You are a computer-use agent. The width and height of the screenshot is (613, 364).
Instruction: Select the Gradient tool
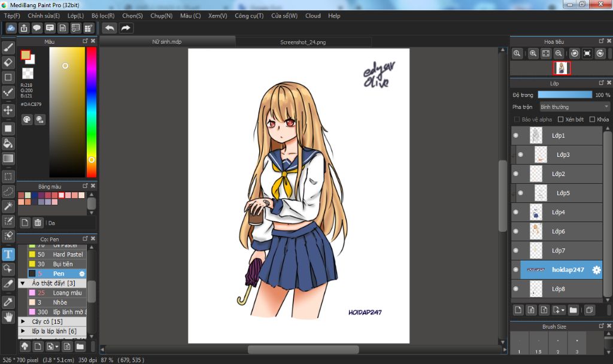pyautogui.click(x=8, y=158)
